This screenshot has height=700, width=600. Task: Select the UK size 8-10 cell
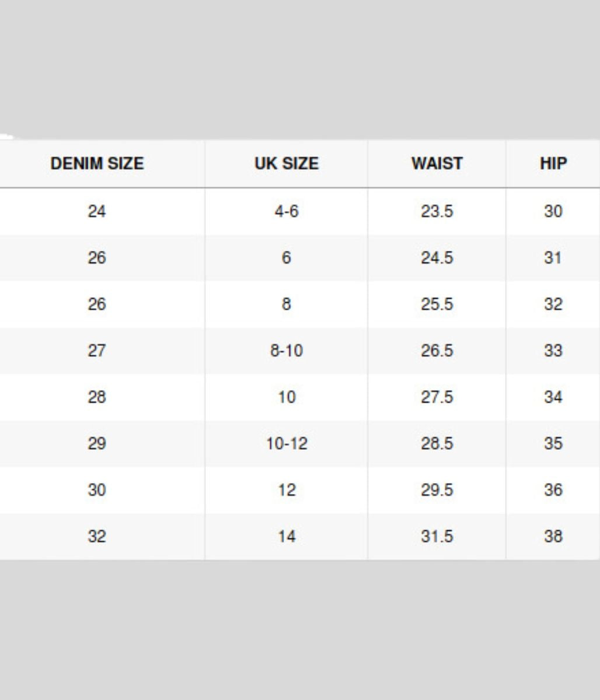pyautogui.click(x=287, y=351)
